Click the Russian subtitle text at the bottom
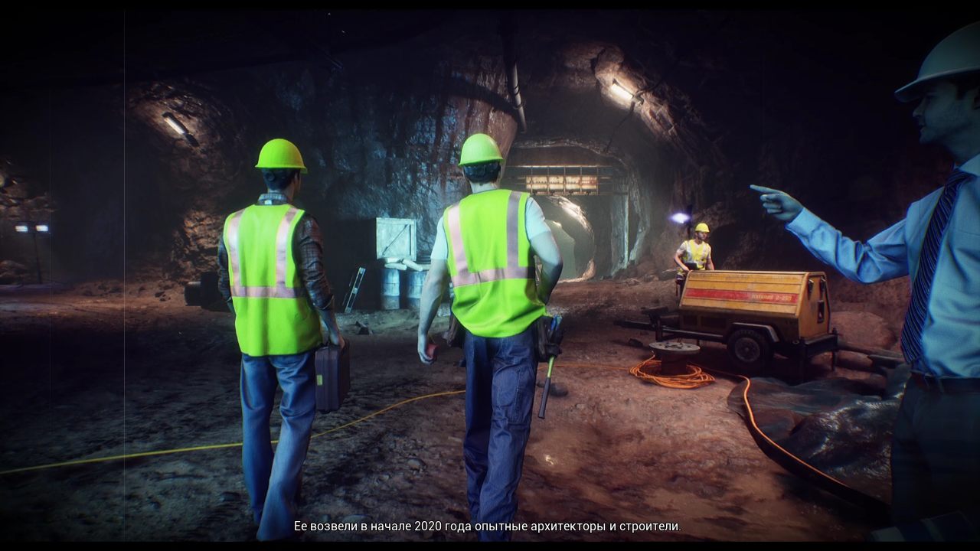980x551 pixels. 487,527
